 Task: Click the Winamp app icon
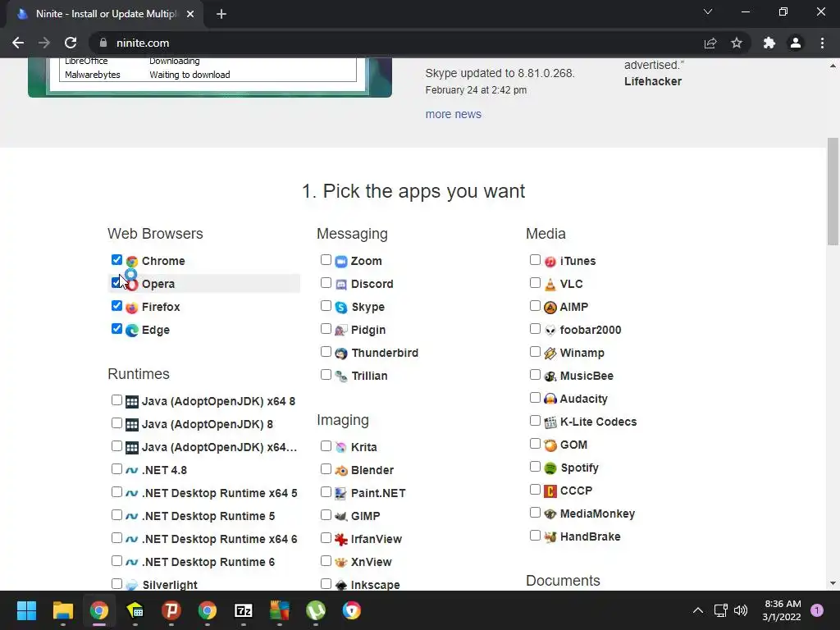pos(550,354)
